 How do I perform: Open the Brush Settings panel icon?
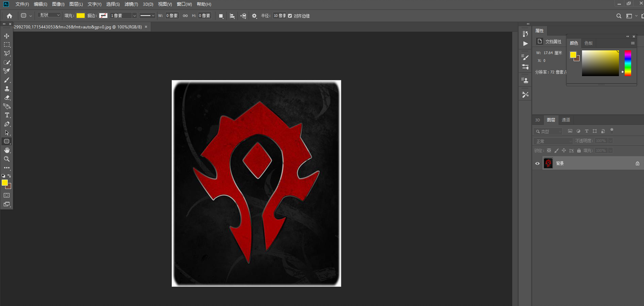525,57
